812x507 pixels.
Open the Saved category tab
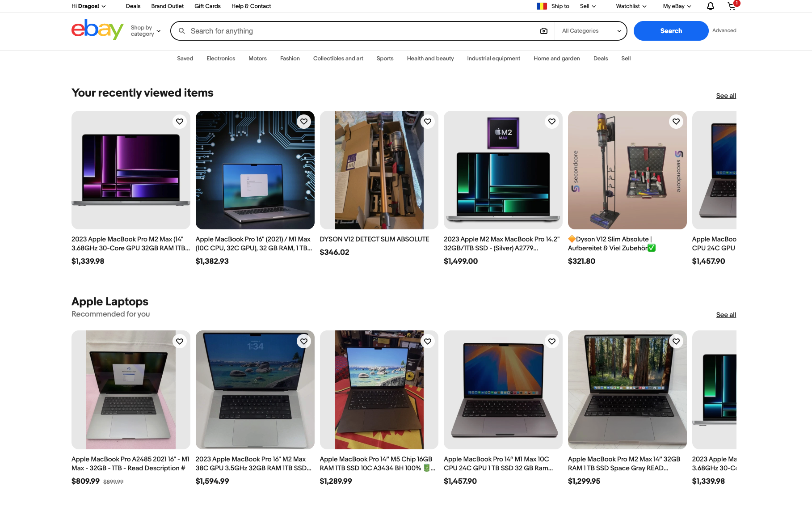click(x=185, y=59)
